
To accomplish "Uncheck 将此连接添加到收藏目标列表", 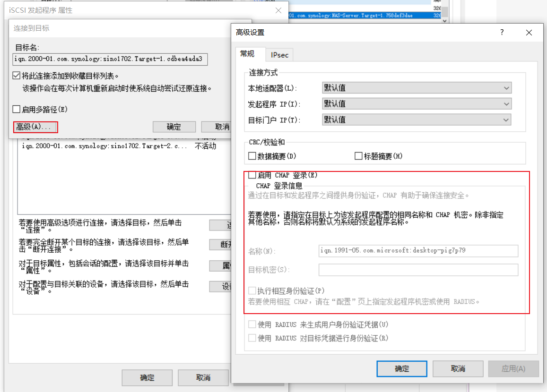I will coord(17,76).
